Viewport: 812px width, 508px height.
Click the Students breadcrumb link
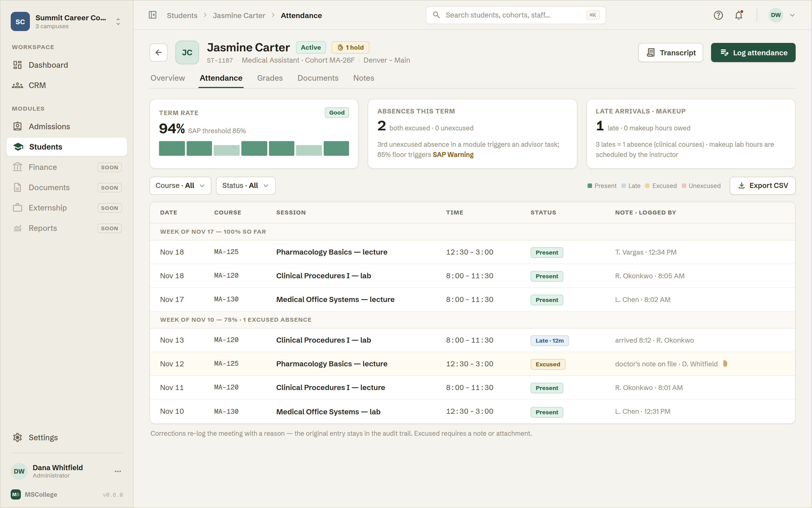click(x=182, y=16)
